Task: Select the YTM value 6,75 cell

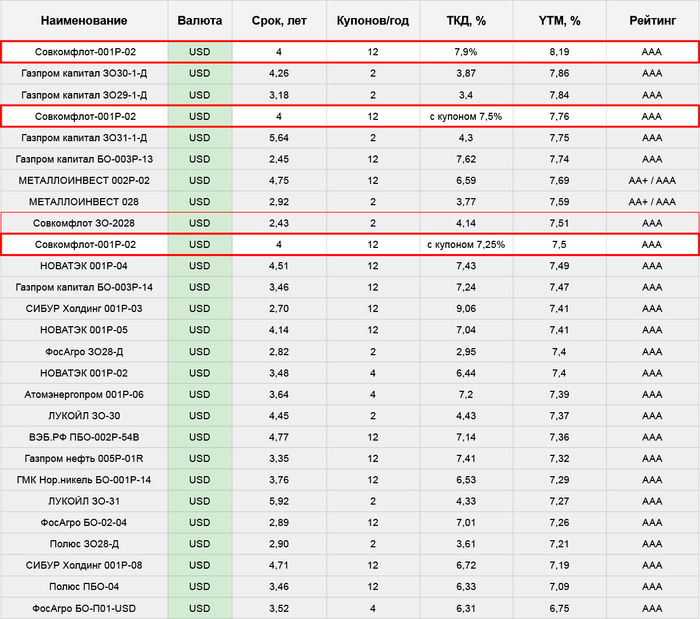Action: pos(559,608)
